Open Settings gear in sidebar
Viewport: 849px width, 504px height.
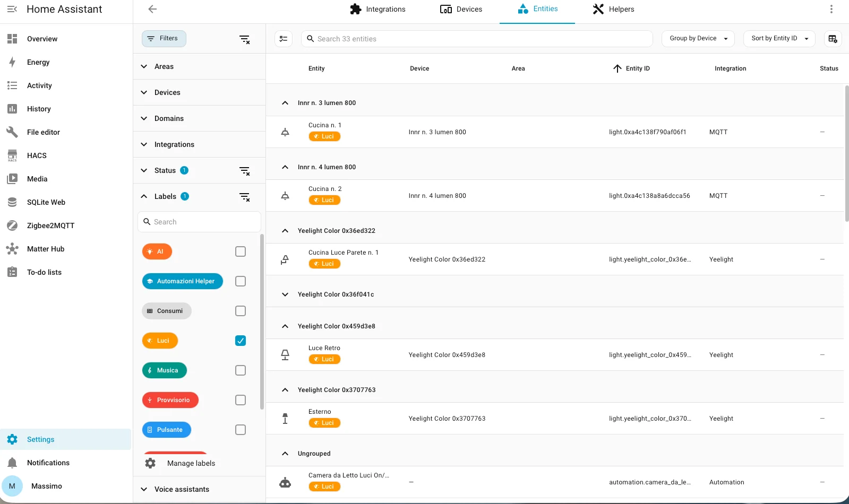[12, 439]
